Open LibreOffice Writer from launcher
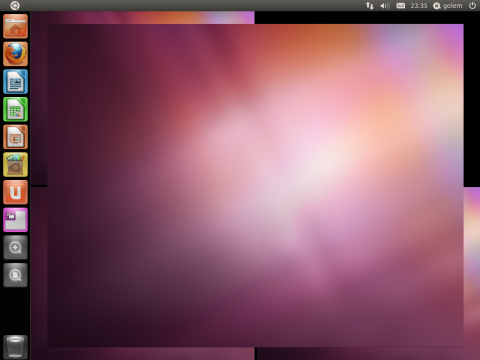Image resolution: width=480 pixels, height=360 pixels. coord(15,82)
